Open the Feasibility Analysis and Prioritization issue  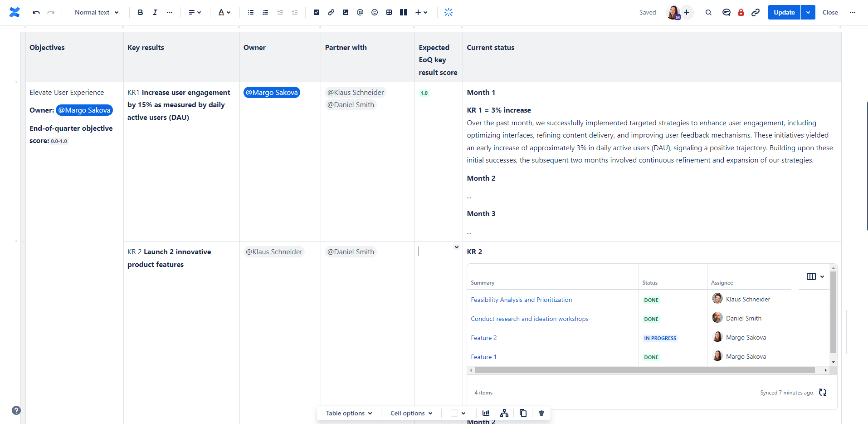[521, 300]
